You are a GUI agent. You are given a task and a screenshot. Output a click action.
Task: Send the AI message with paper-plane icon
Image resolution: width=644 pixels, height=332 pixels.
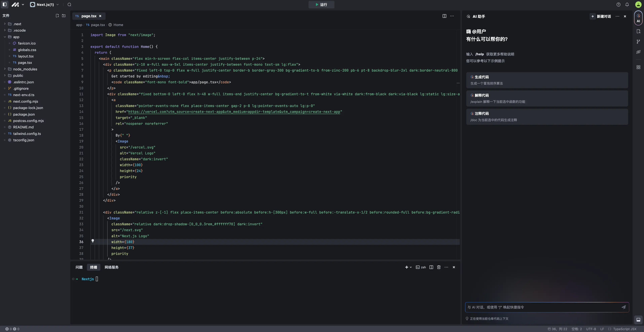623,307
